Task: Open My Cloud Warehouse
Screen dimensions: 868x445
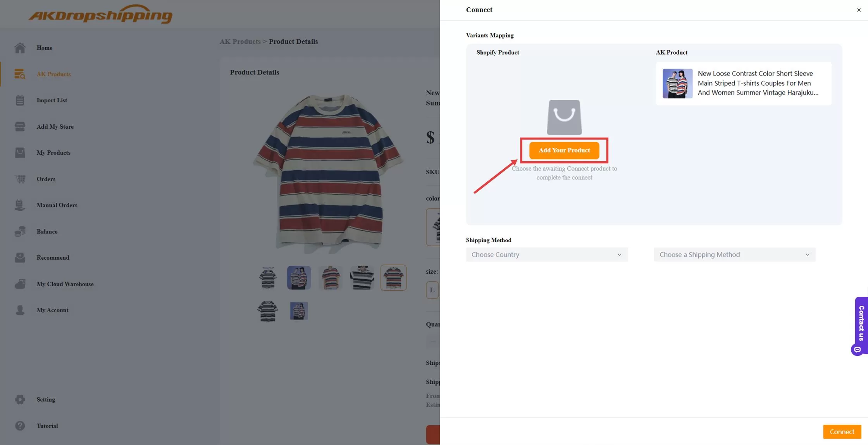Action: 65,284
